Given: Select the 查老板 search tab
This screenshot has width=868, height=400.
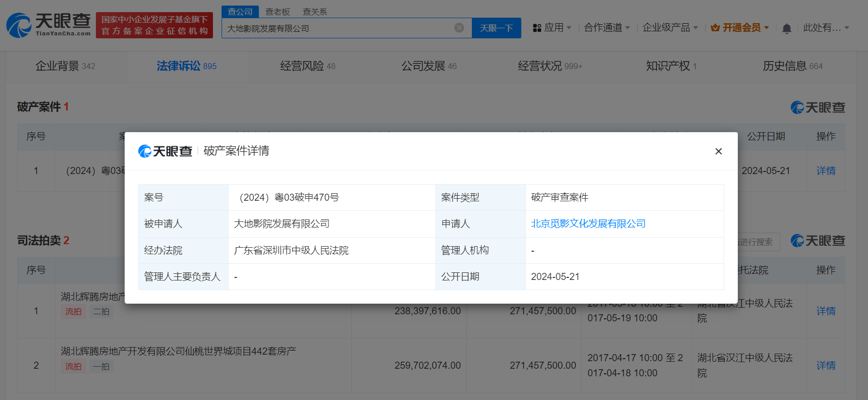Looking at the screenshot, I should tap(278, 12).
